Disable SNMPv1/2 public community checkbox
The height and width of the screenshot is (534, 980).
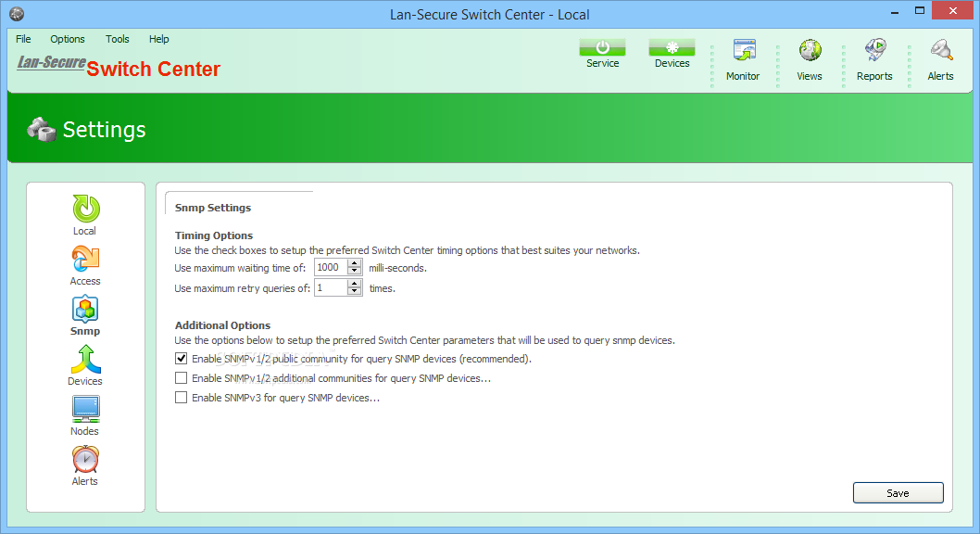(182, 358)
